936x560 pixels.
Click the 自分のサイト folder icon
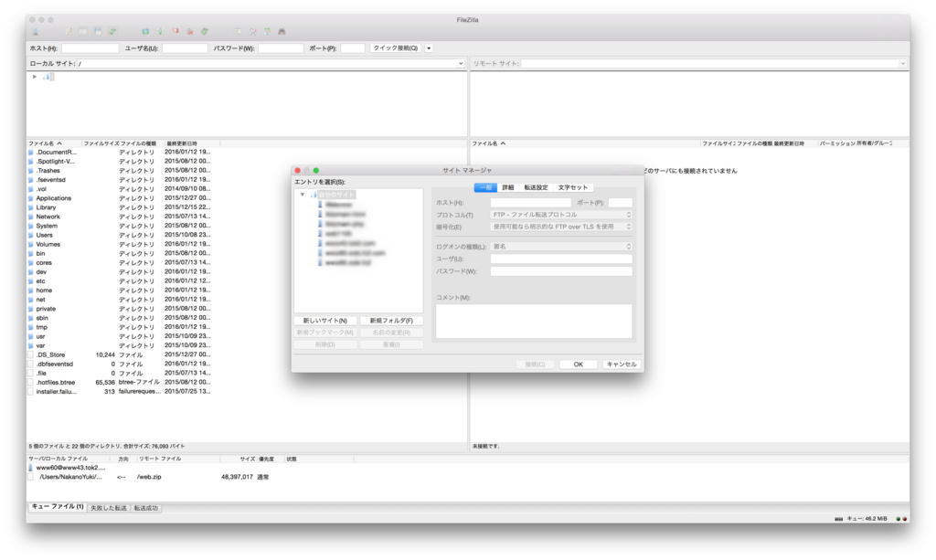(x=314, y=195)
